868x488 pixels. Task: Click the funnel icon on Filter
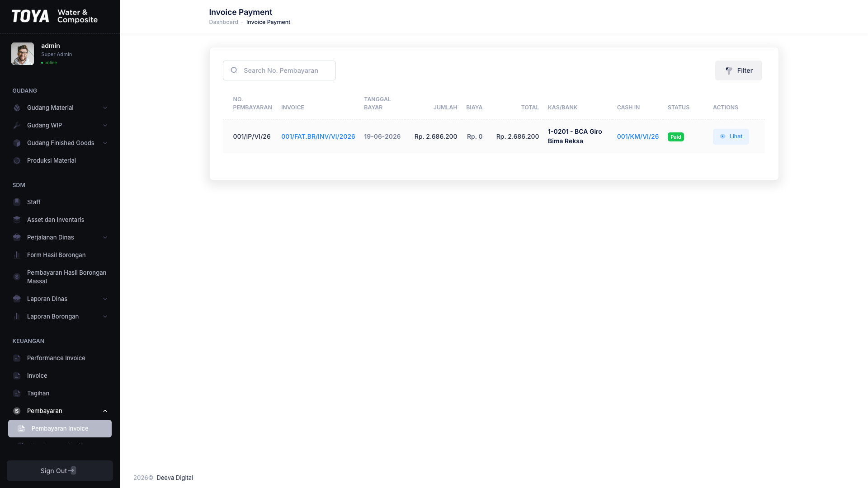pos(729,70)
